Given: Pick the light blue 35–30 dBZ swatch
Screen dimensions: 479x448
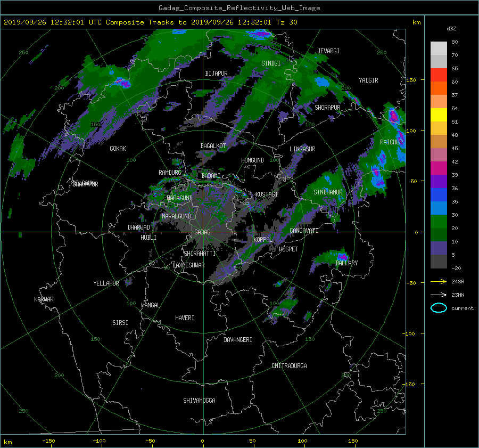Looking at the screenshot, I should pyautogui.click(x=439, y=208).
